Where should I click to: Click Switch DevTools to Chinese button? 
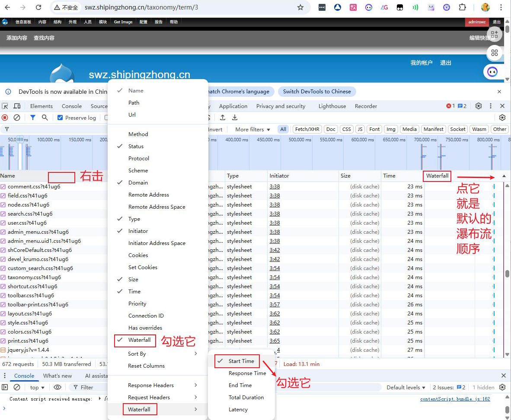[317, 92]
